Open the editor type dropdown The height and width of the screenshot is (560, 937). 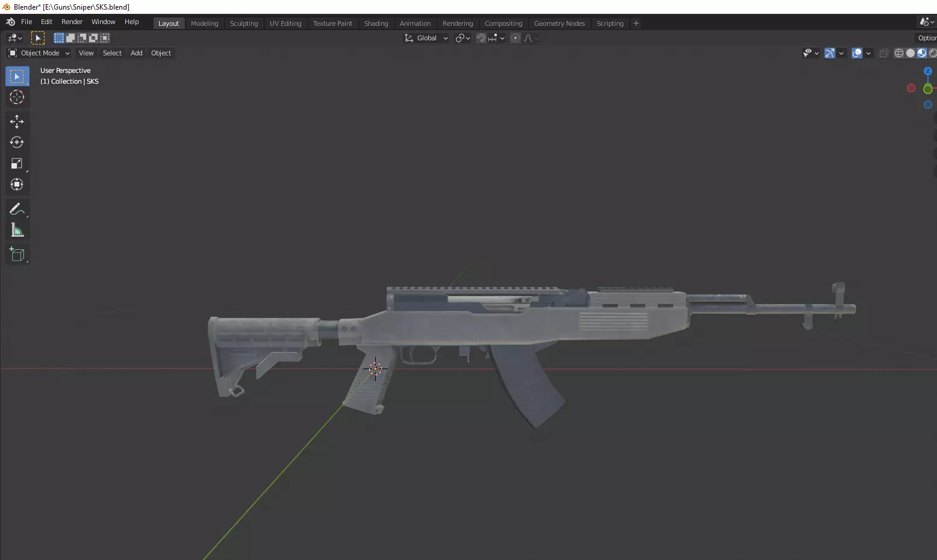click(15, 38)
